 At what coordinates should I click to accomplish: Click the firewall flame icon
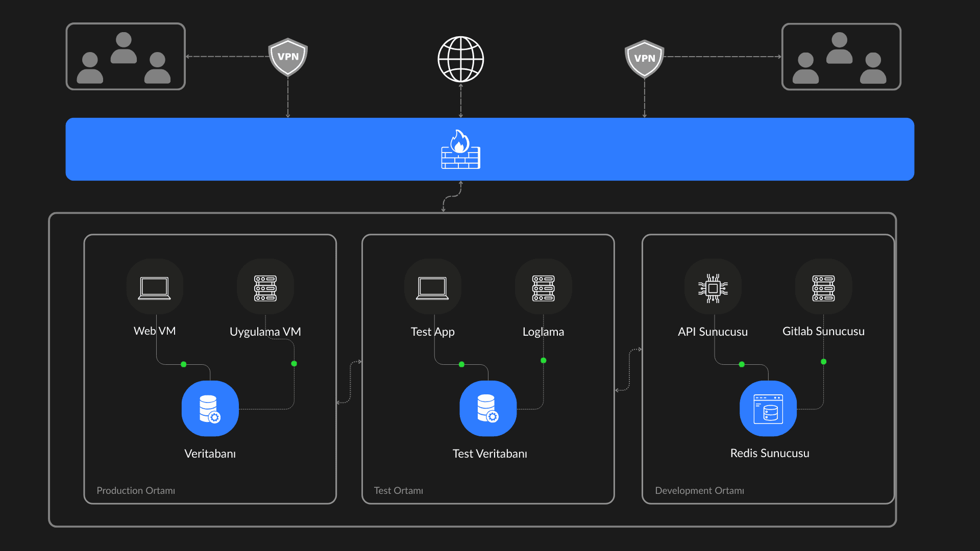coord(460,149)
